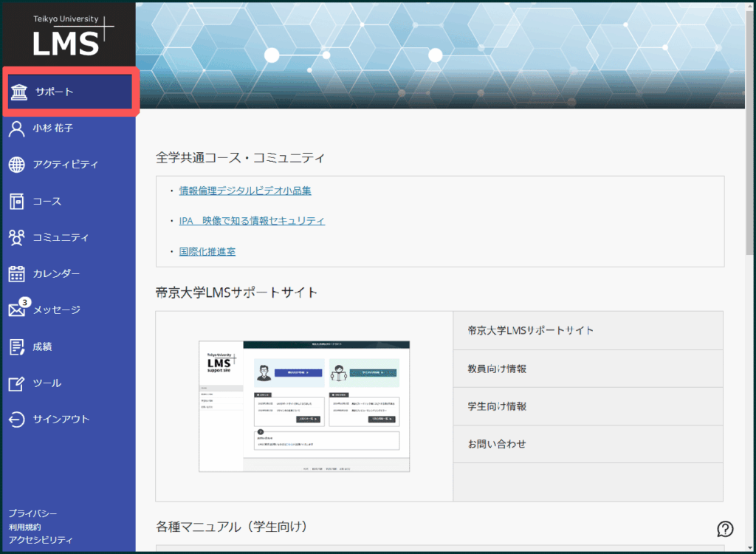
Task: Click 帝京大学LMSサポートサイト entry in right list
Action: [x=588, y=331]
